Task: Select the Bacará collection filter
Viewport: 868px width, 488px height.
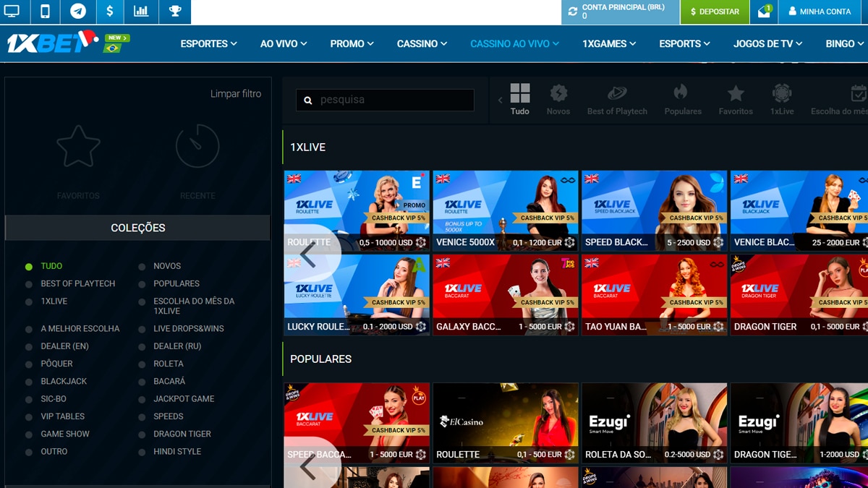Action: (x=169, y=381)
